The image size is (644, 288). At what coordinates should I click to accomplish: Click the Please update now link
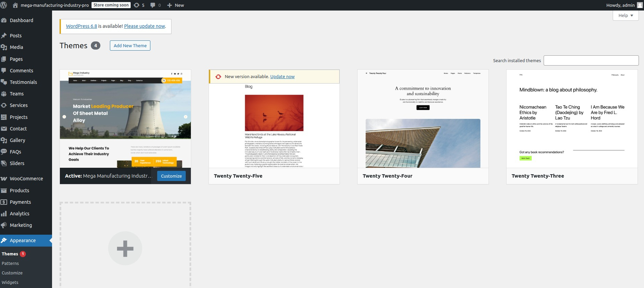pyautogui.click(x=145, y=26)
